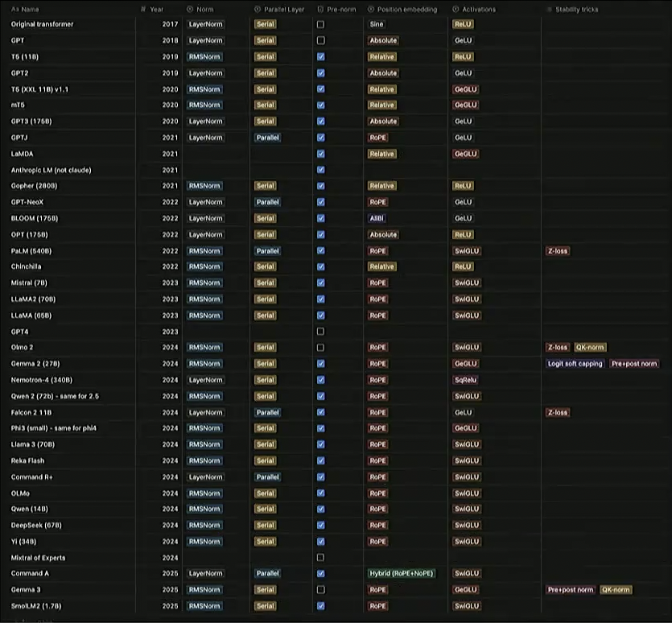Screen dimensions: 672x623
Task: Open the SqRelu activation tag for Nemotron-4
Action: coord(465,380)
